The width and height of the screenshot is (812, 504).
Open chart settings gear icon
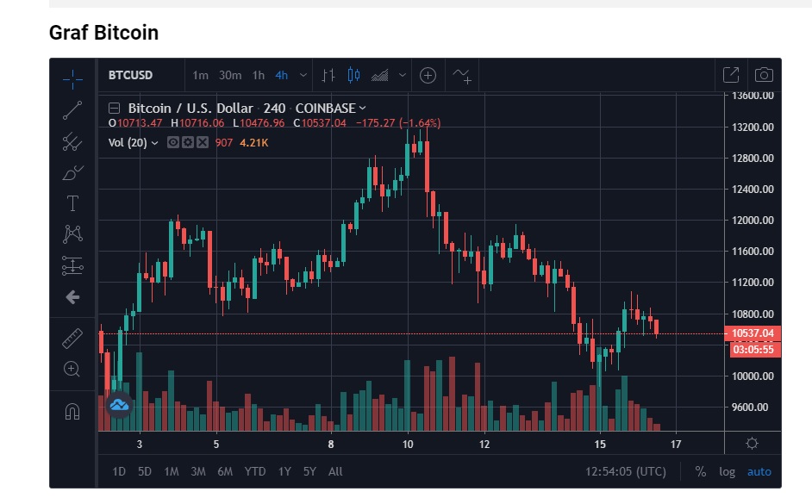[x=752, y=444]
